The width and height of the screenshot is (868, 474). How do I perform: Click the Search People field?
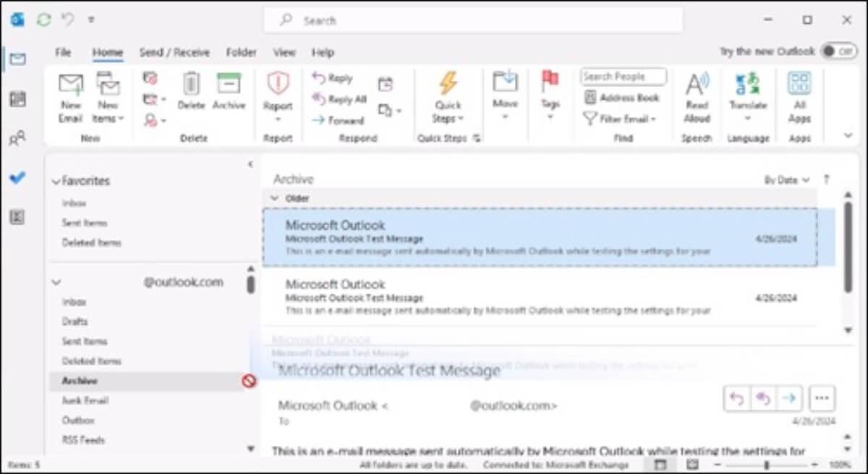(x=623, y=76)
